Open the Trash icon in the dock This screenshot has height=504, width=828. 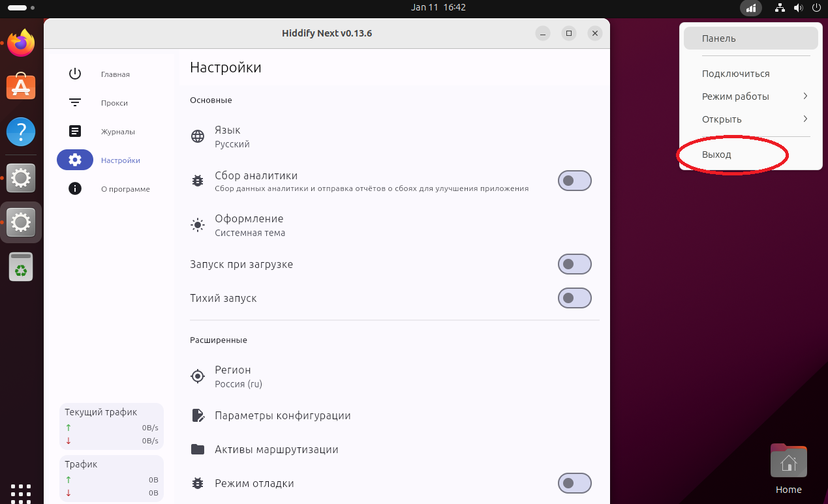(x=21, y=267)
